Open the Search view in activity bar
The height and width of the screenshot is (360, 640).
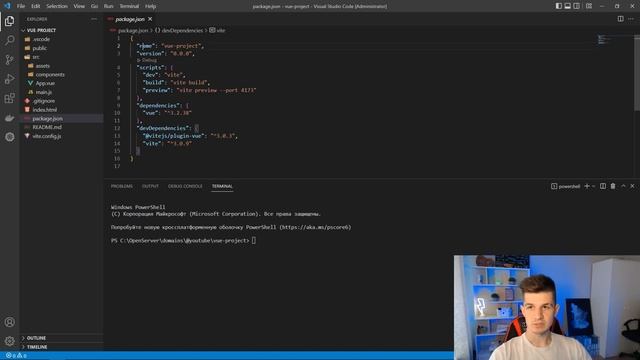[9, 40]
